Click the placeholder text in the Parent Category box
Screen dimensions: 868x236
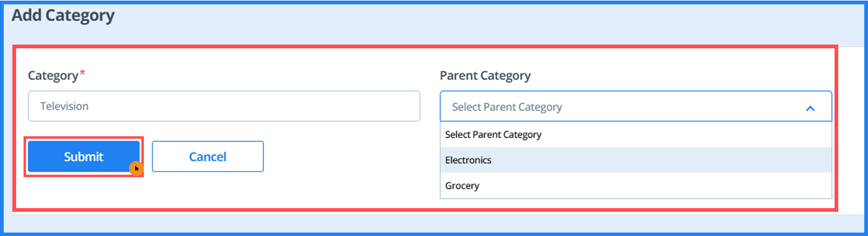point(507,107)
